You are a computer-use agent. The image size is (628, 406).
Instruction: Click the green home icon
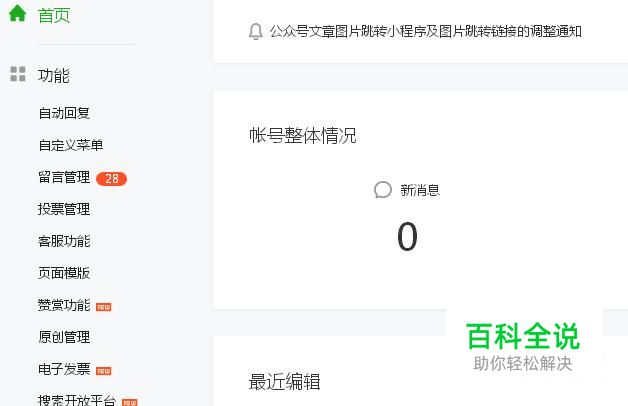(17, 14)
